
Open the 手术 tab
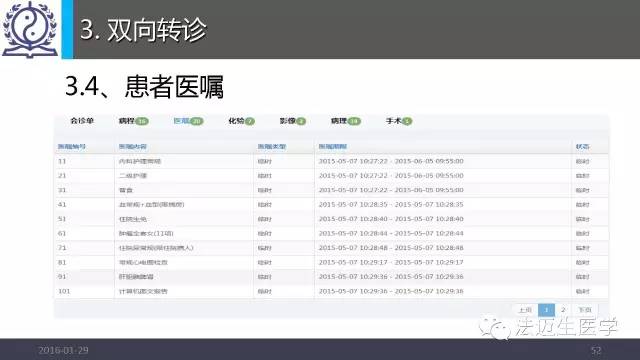pos(394,121)
